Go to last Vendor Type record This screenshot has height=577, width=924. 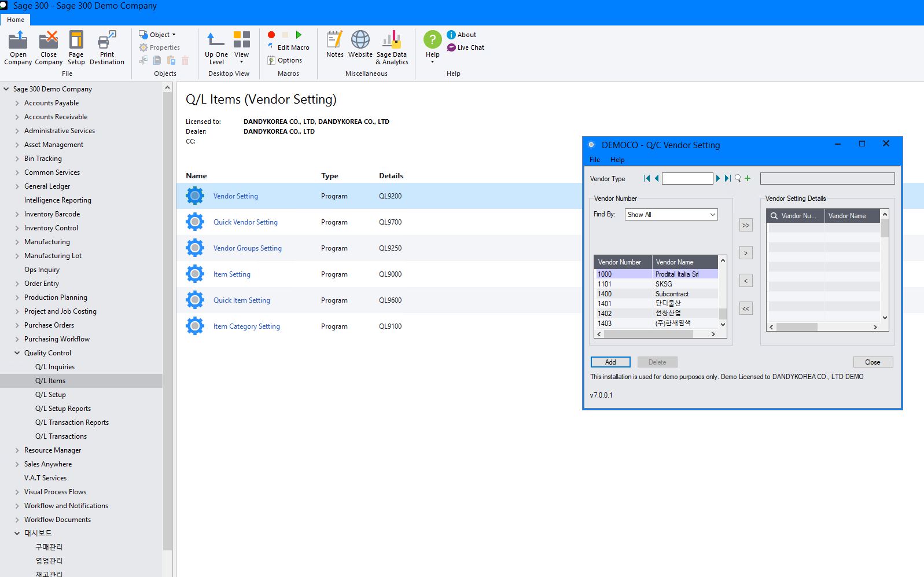[x=728, y=178]
